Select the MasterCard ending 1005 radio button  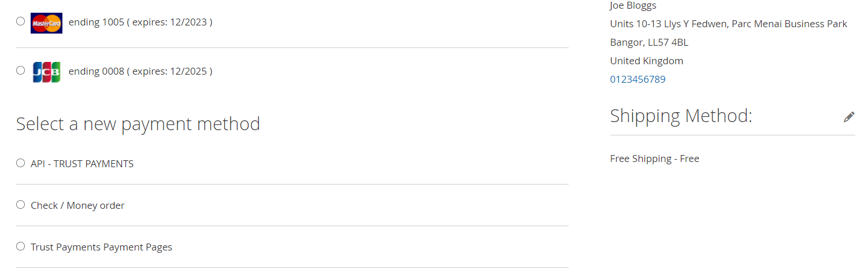coord(21,21)
